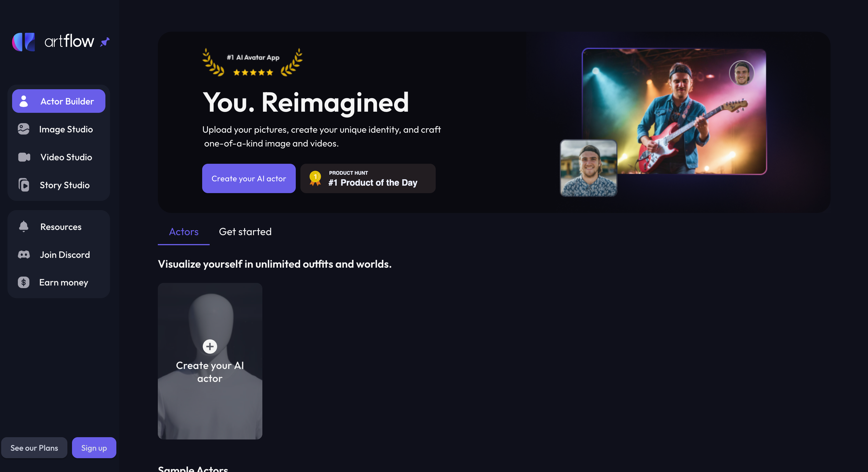Select the Video Studio camera icon
This screenshot has width=868, height=472.
[24, 157]
